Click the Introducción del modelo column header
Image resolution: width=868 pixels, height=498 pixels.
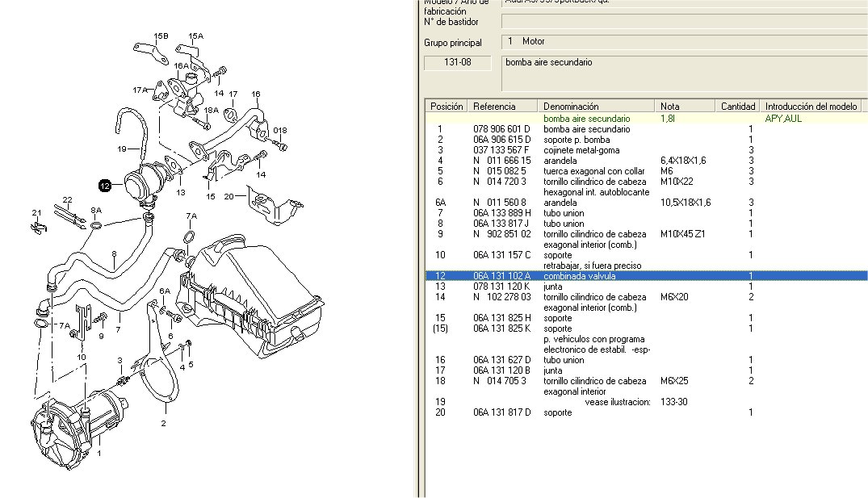811,107
